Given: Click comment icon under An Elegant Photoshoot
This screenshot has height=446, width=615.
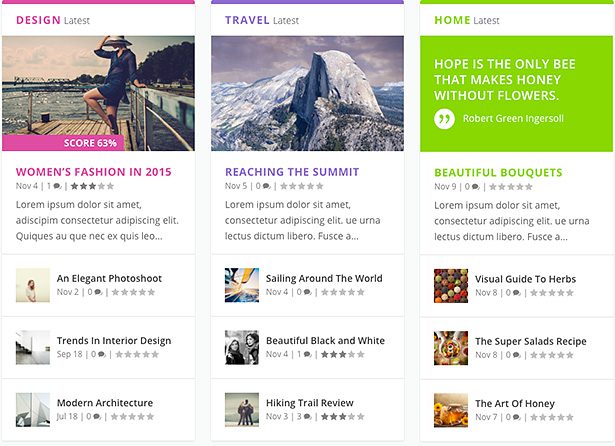Looking at the screenshot, I should pyautogui.click(x=98, y=292).
